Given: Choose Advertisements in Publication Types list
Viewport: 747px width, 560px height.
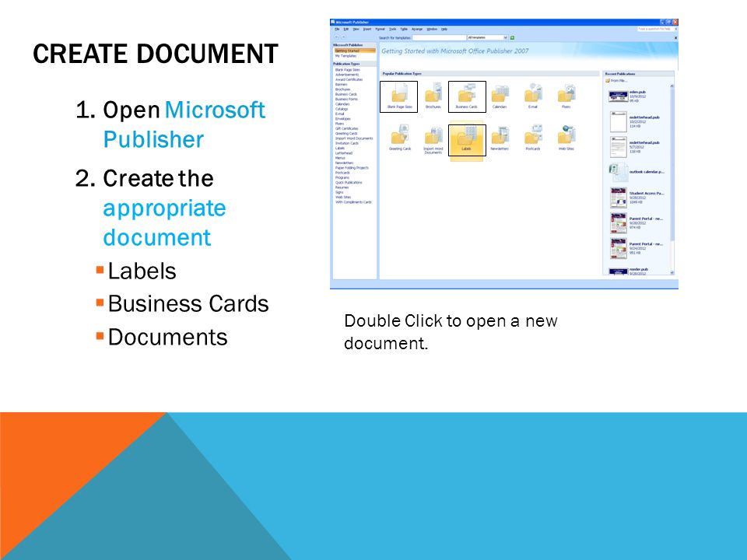Looking at the screenshot, I should pyautogui.click(x=347, y=75).
